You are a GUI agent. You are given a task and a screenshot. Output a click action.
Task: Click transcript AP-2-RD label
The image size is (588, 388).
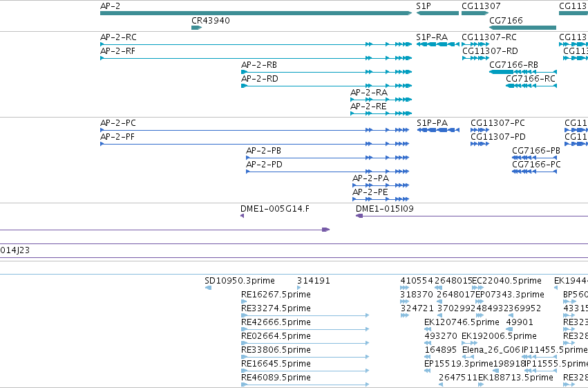pos(260,79)
